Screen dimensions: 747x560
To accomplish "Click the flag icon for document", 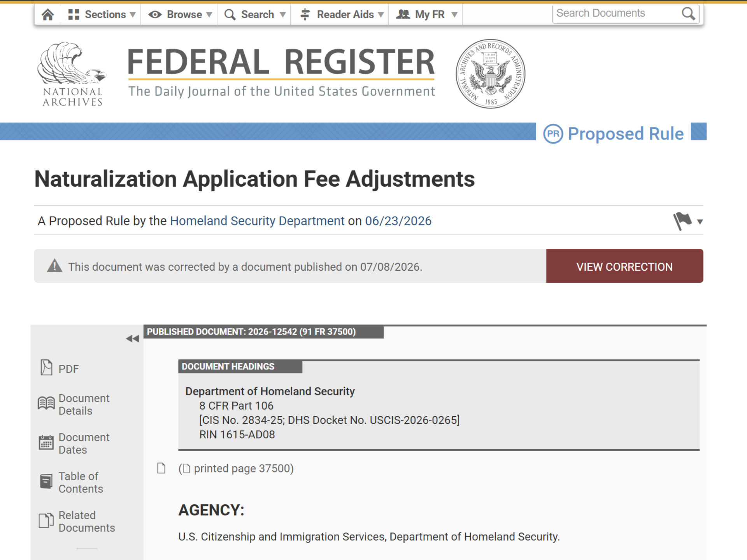I will tap(682, 221).
